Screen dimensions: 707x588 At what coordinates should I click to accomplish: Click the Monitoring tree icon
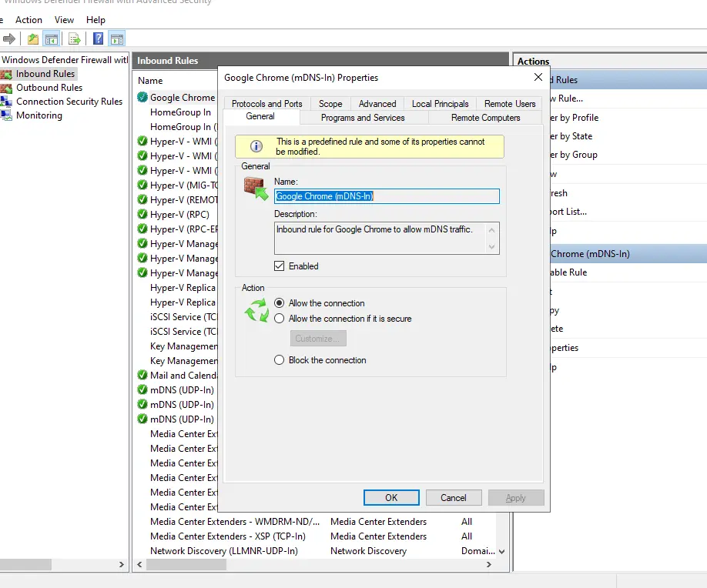pos(7,115)
